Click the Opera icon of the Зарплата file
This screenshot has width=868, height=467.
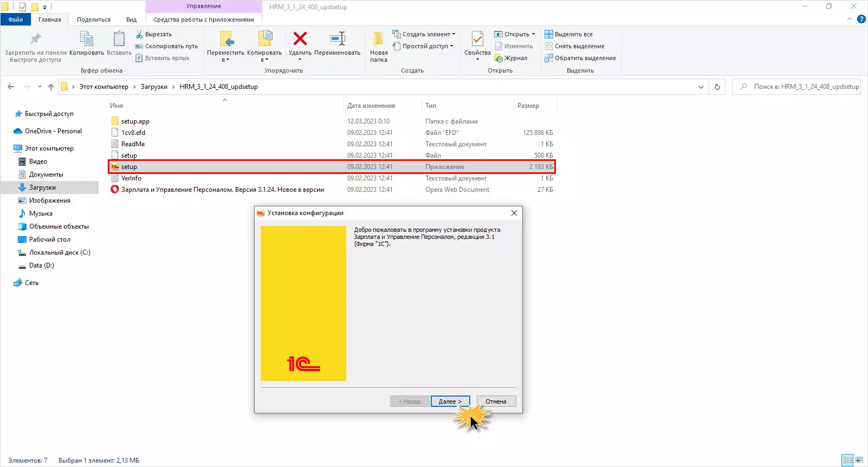coord(114,190)
